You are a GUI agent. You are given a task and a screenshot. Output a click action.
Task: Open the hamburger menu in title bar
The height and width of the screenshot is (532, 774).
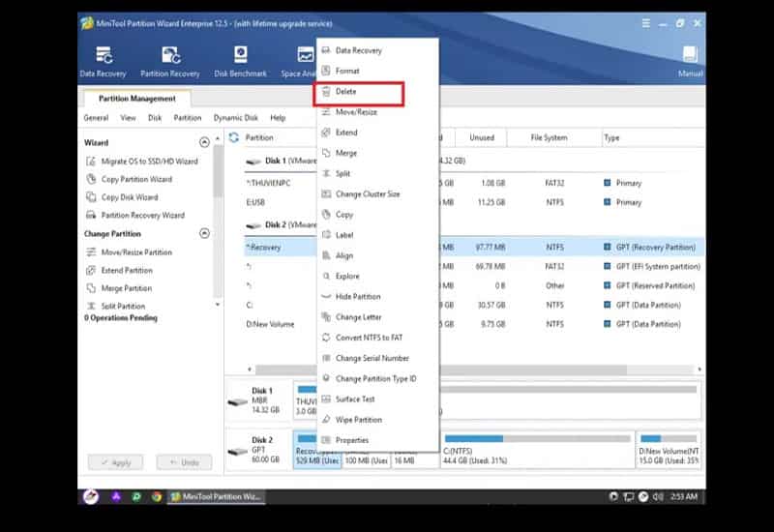coord(645,23)
